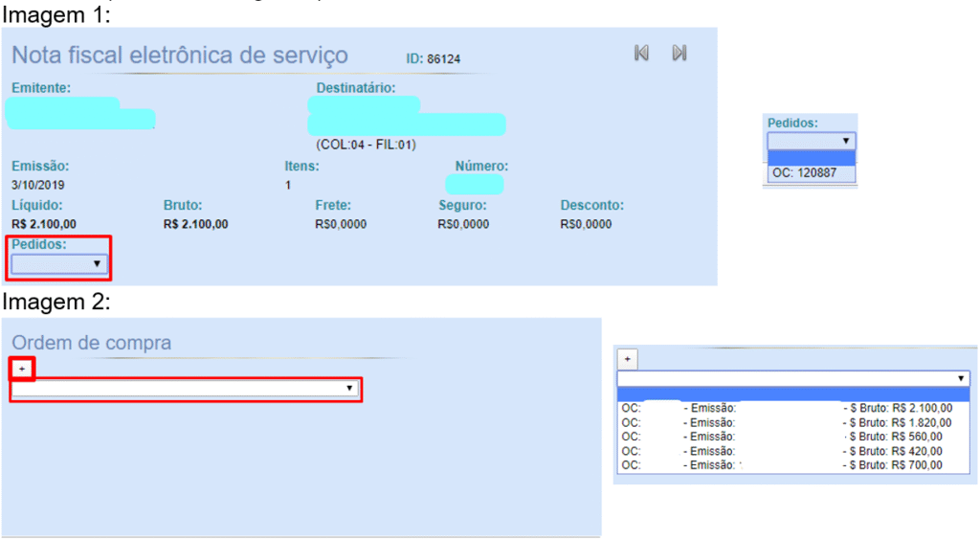980x540 pixels.
Task: Click the Nota fiscal eletrônica de serviço title
Action: (180, 56)
